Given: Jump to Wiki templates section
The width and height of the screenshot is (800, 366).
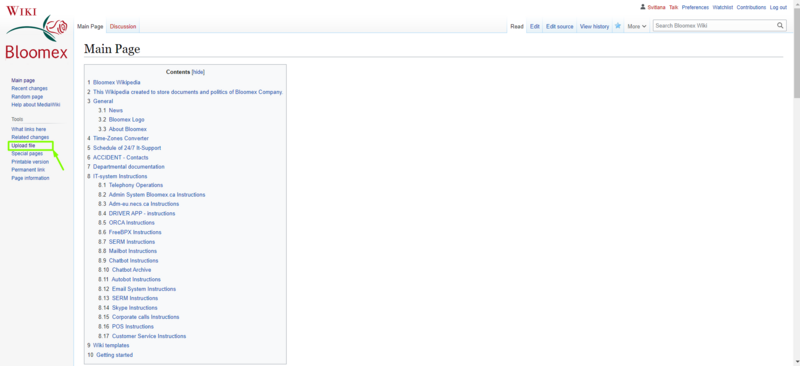Looking at the screenshot, I should point(111,346).
